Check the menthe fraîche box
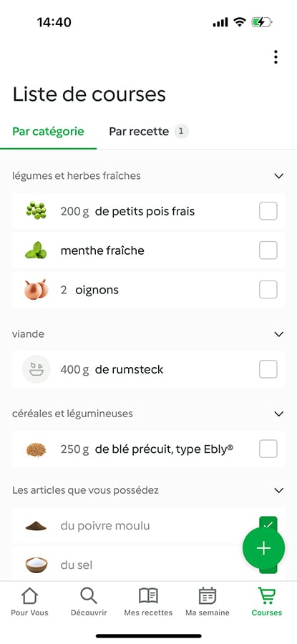The width and height of the screenshot is (297, 644). pos(268,250)
